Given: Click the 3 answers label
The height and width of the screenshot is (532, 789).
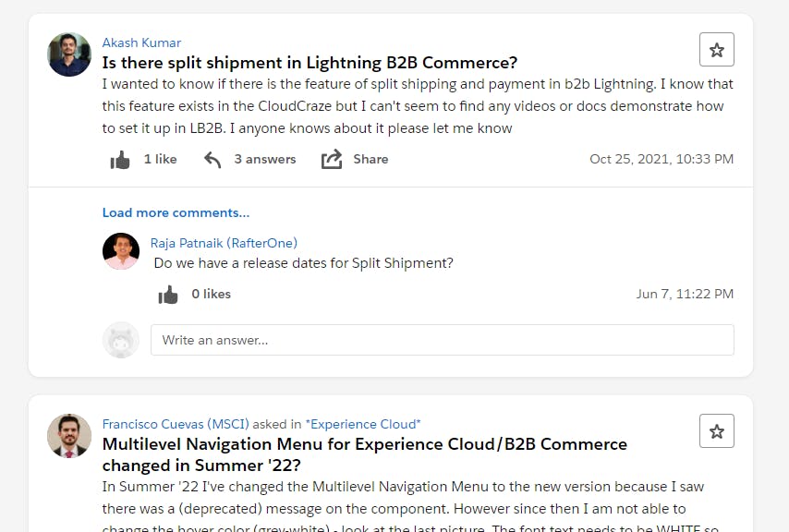Looking at the screenshot, I should [x=265, y=160].
